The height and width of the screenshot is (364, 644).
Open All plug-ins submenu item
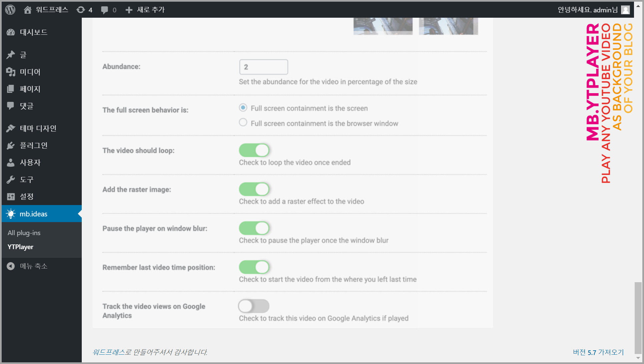(x=24, y=233)
